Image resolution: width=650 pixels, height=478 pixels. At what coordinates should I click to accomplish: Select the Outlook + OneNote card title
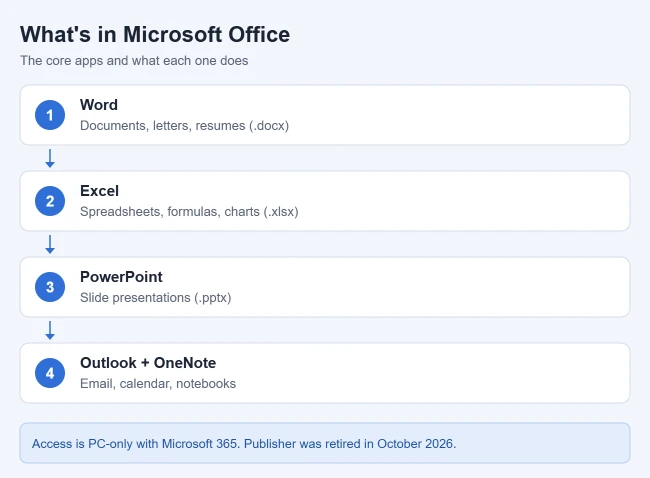pyautogui.click(x=148, y=363)
